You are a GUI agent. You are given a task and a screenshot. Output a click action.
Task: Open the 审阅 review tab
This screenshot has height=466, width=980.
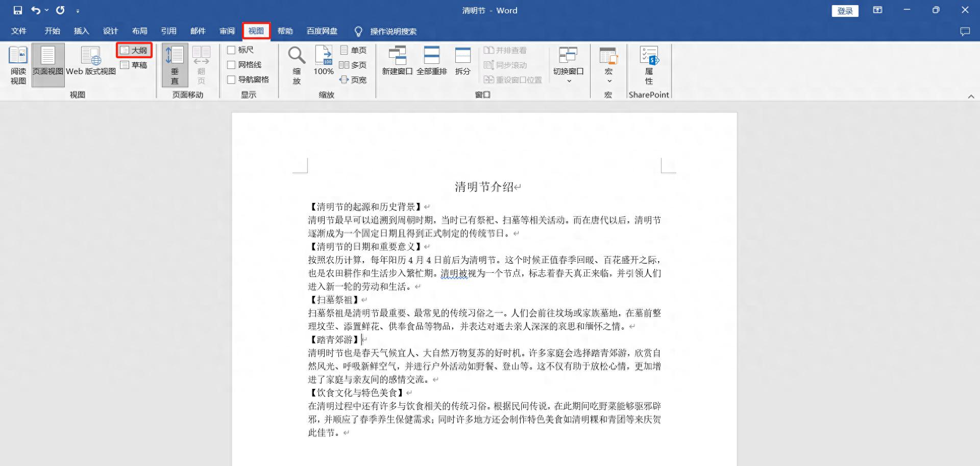click(x=227, y=31)
